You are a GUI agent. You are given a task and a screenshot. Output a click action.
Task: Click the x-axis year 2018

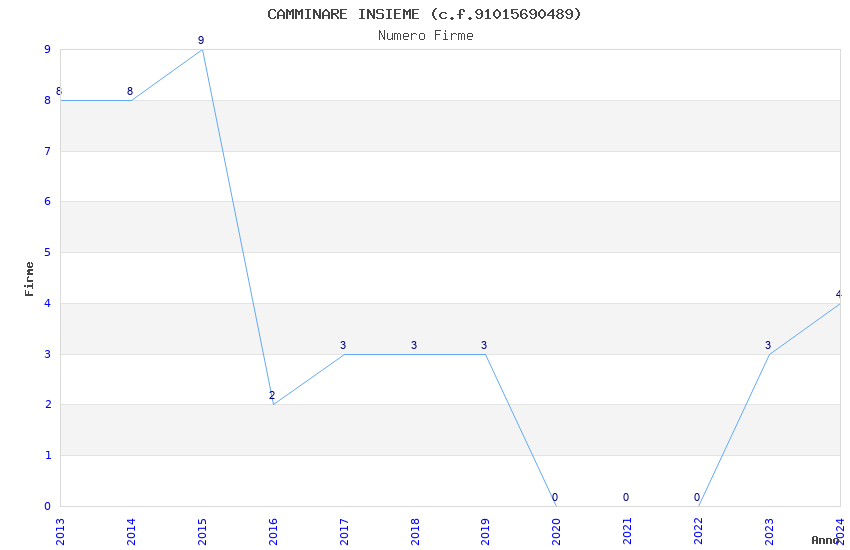415,532
